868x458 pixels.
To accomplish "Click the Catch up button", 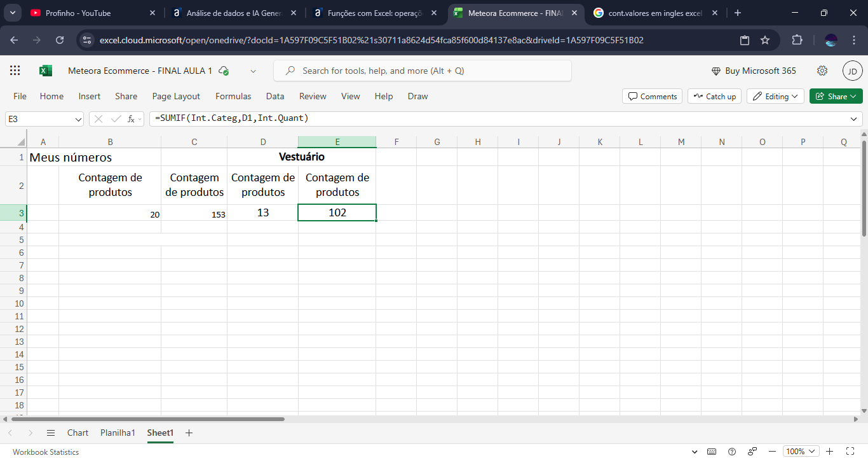I will click(x=714, y=96).
